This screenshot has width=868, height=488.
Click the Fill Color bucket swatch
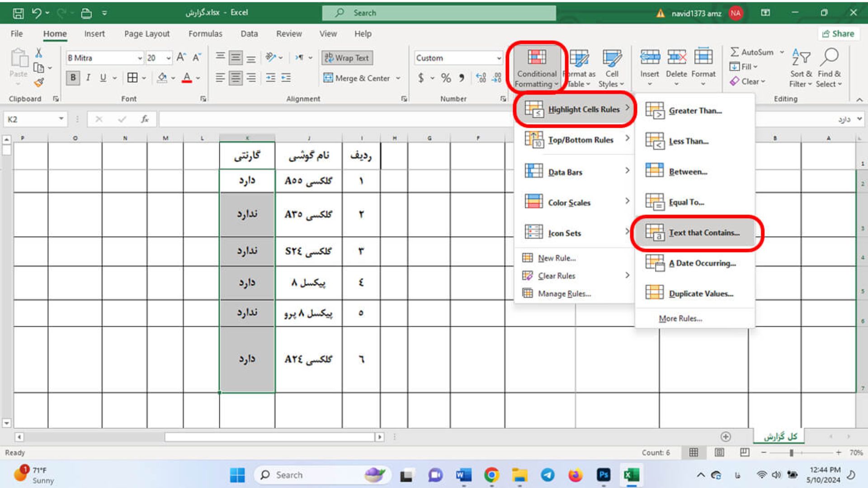coord(162,78)
